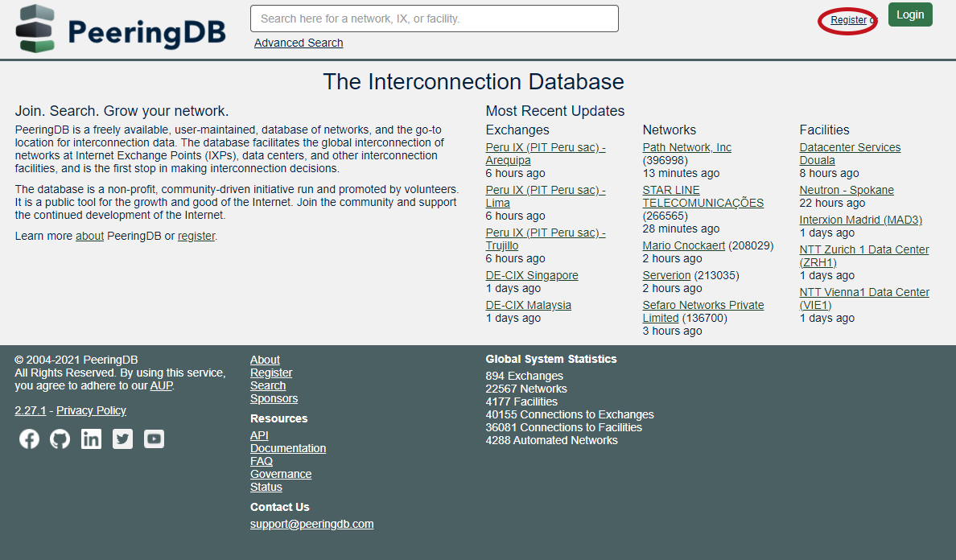956x560 pixels.
Task: Open the Privacy Policy link
Action: 91,410
